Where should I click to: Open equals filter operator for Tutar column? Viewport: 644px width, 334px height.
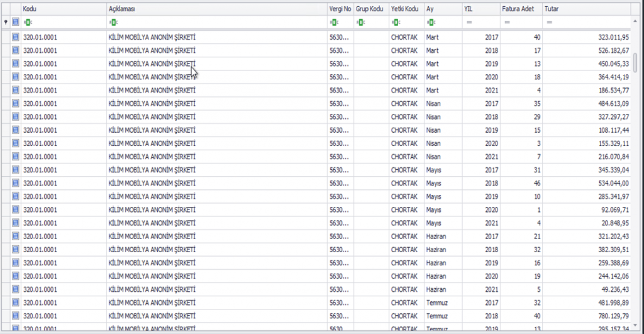click(550, 22)
